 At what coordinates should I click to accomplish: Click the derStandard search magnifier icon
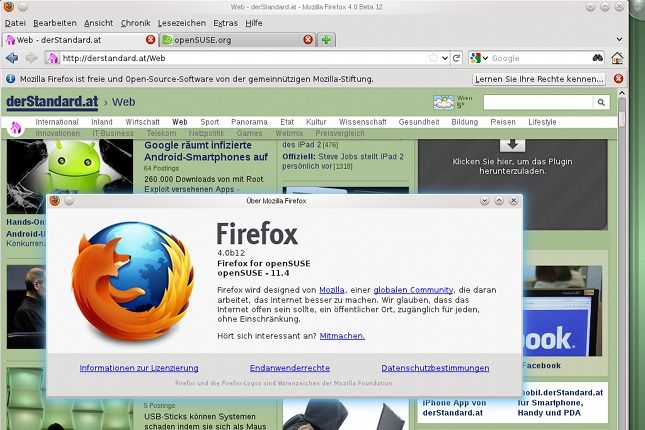(601, 102)
